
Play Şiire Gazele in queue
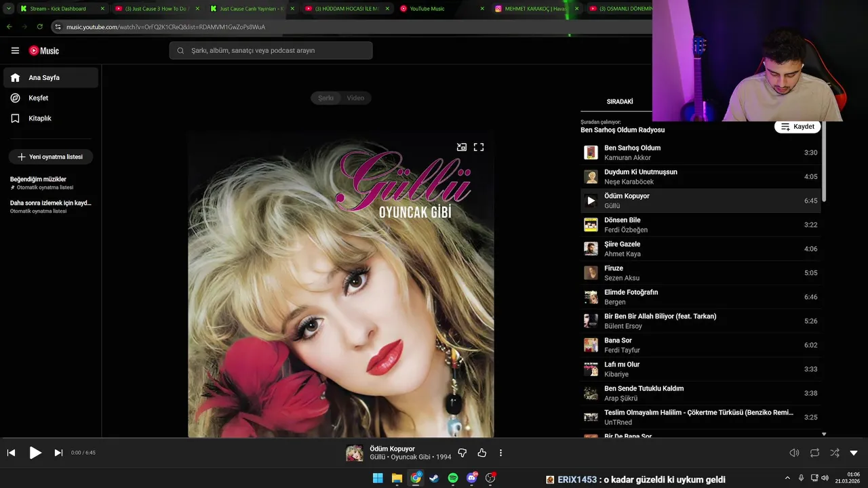pos(701,249)
